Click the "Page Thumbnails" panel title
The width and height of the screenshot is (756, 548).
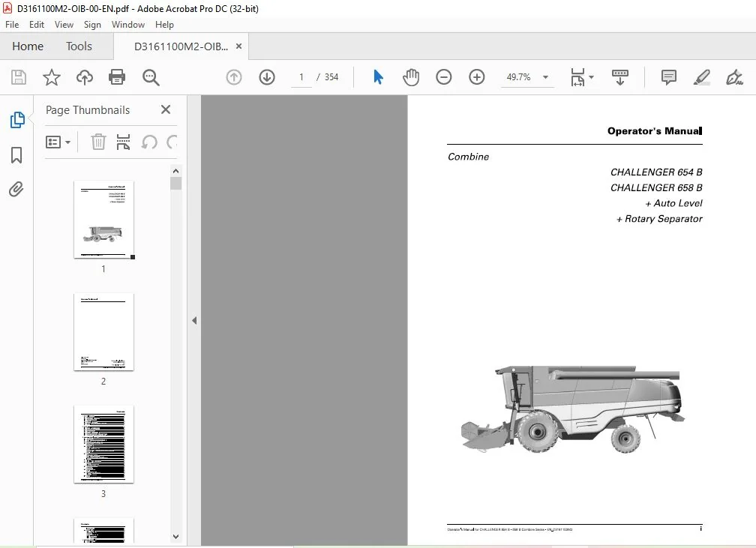coord(88,110)
